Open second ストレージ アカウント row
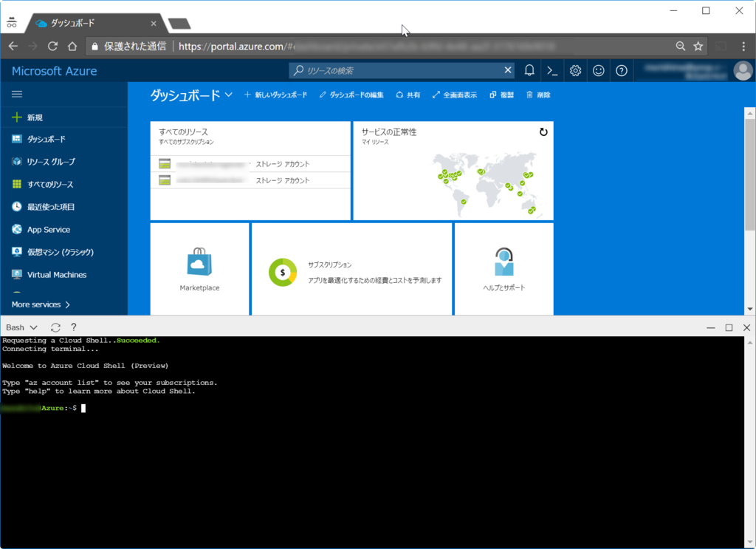Image resolution: width=756 pixels, height=549 pixels. click(x=250, y=180)
